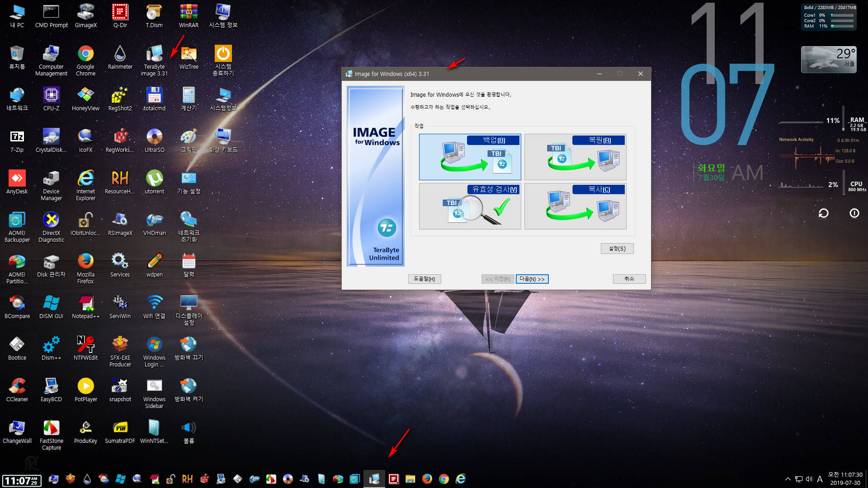The image size is (868, 488).
Task: Show hidden tray icons chevron
Action: pyautogui.click(x=788, y=479)
